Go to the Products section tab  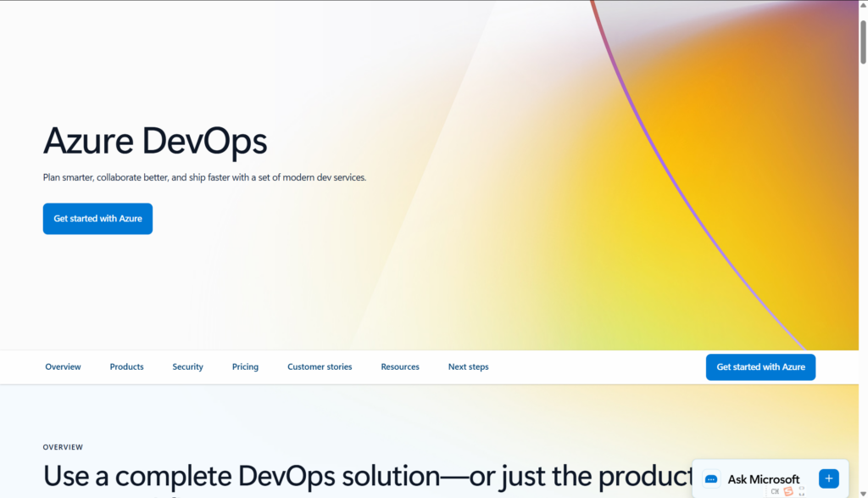tap(127, 367)
